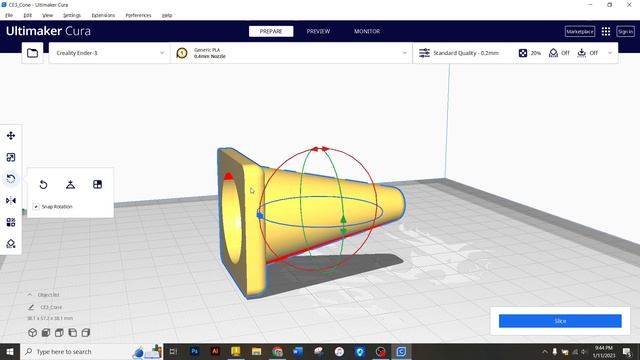Open the Help menu
This screenshot has width=640, height=360.
[x=167, y=15]
